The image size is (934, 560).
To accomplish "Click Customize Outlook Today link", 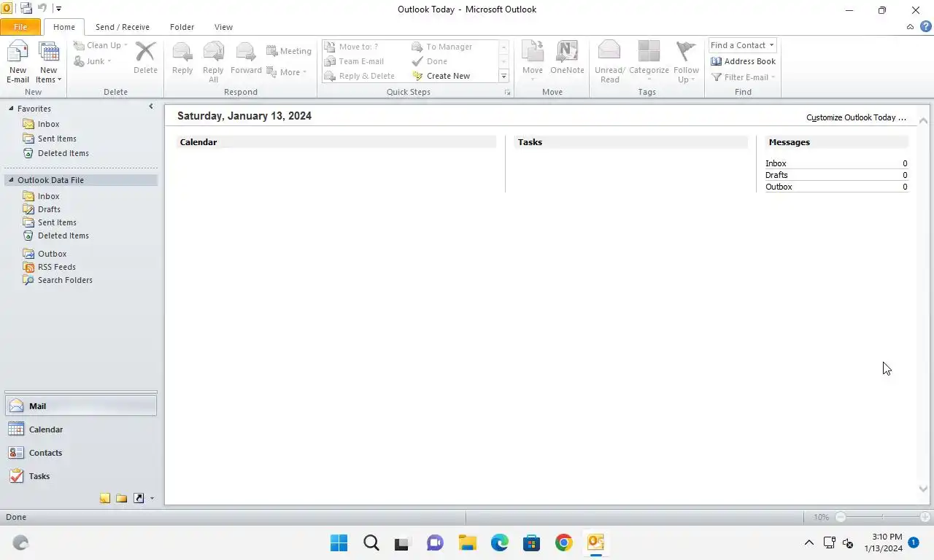I will coord(856,117).
